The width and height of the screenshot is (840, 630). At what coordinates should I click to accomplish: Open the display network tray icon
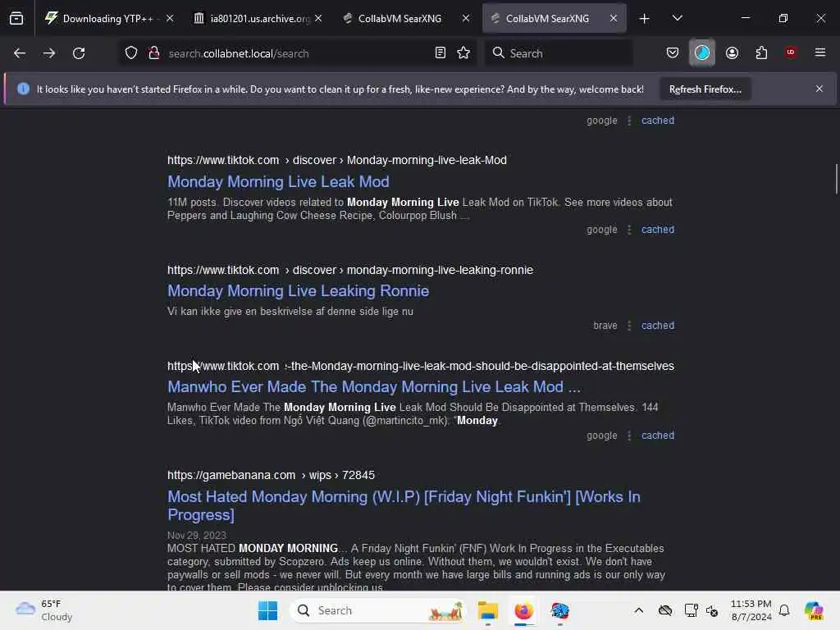click(x=691, y=610)
